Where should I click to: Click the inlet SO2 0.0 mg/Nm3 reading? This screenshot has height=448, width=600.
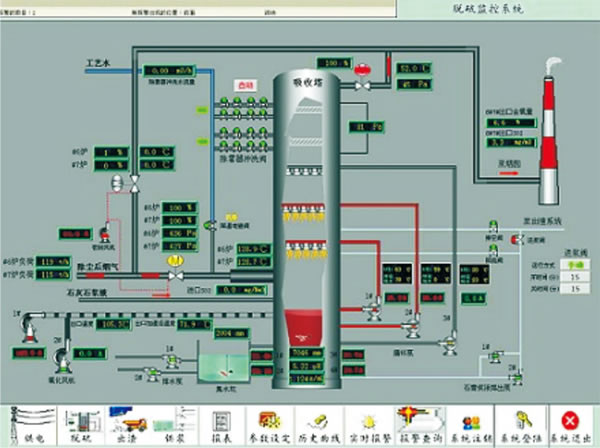(242, 290)
